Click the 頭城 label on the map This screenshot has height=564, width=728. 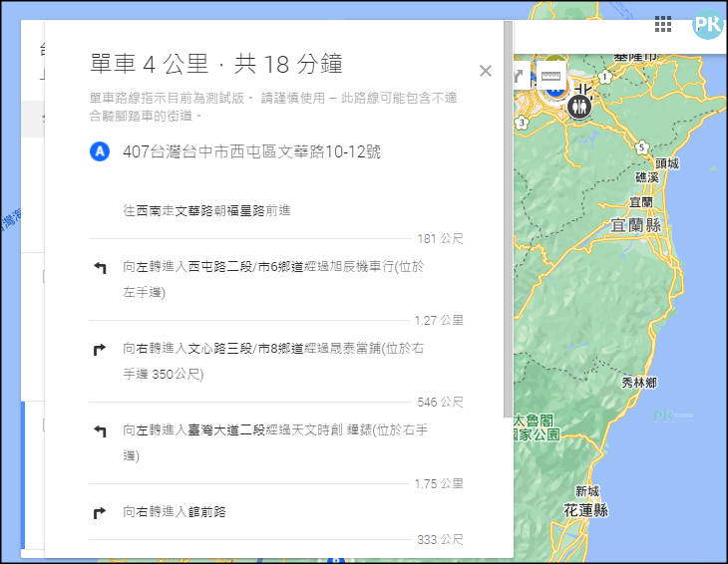tap(667, 163)
